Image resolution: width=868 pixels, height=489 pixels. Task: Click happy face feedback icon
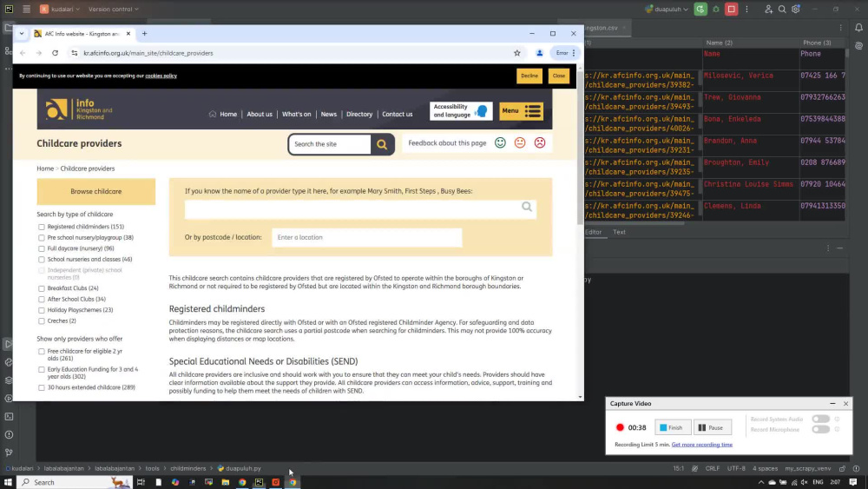tap(500, 143)
